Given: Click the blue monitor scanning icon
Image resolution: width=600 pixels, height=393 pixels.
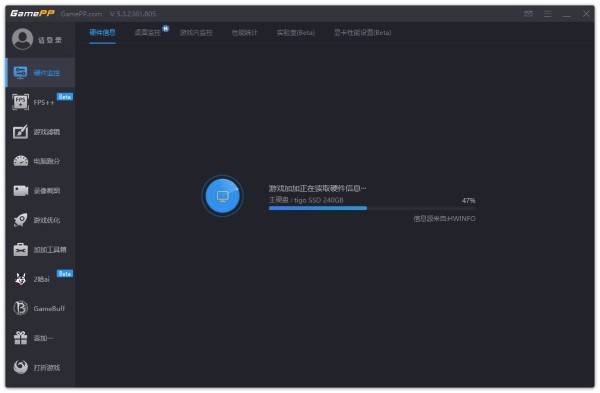Looking at the screenshot, I should [222, 196].
